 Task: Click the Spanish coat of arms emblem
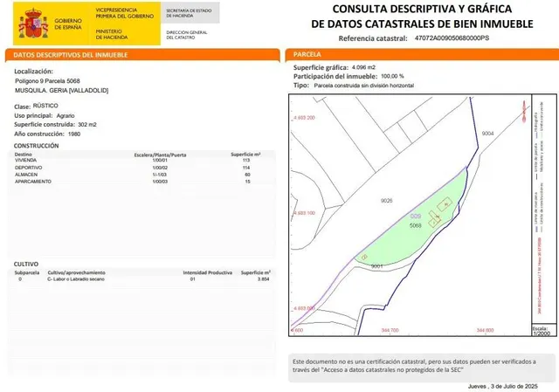(33, 24)
